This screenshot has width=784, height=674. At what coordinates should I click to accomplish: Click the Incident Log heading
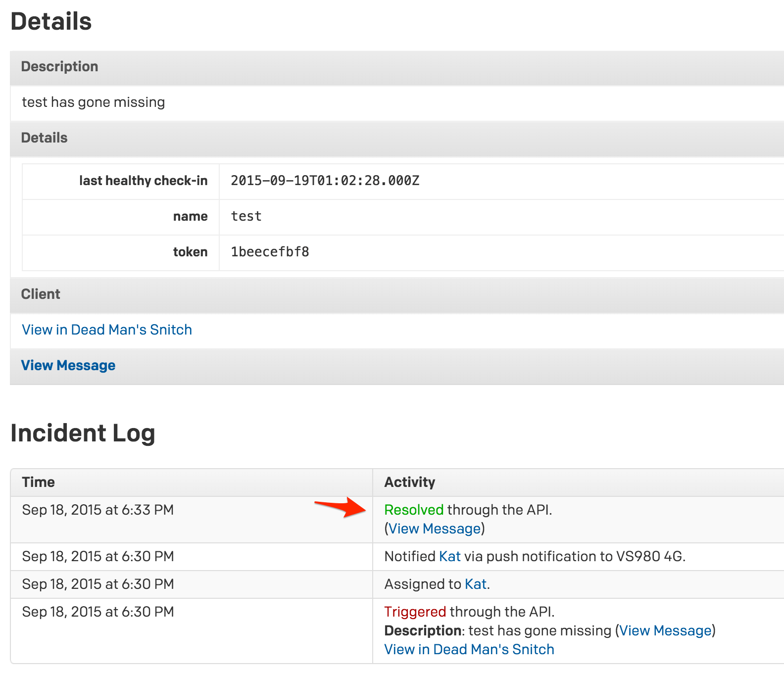pyautogui.click(x=83, y=433)
